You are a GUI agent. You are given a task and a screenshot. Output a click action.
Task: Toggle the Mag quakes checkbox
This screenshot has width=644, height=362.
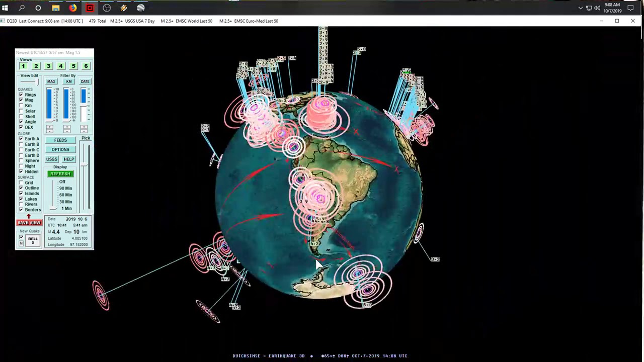click(21, 100)
